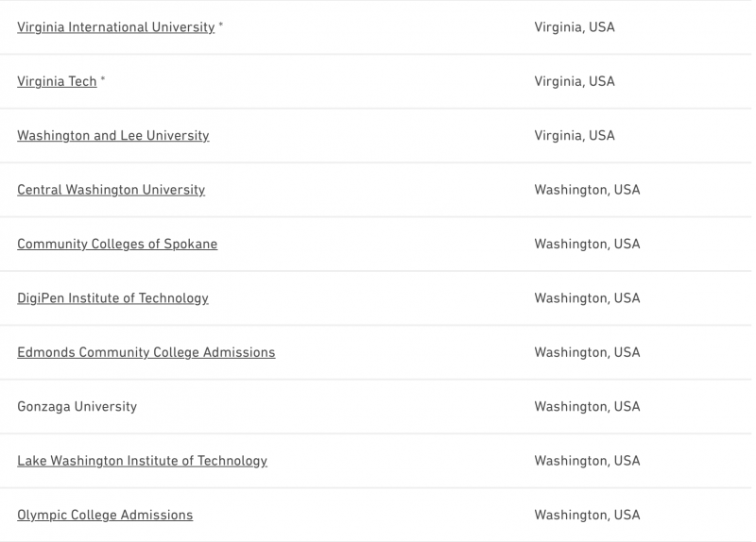Click the location cell in Washington and Lee row

(575, 136)
